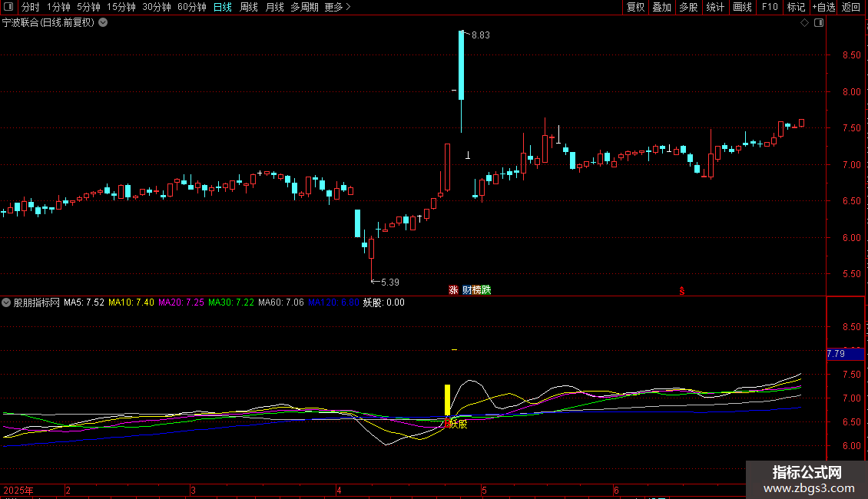This screenshot has width=868, height=499.
Task: Click the 榜 marker icon
Action: [x=476, y=290]
